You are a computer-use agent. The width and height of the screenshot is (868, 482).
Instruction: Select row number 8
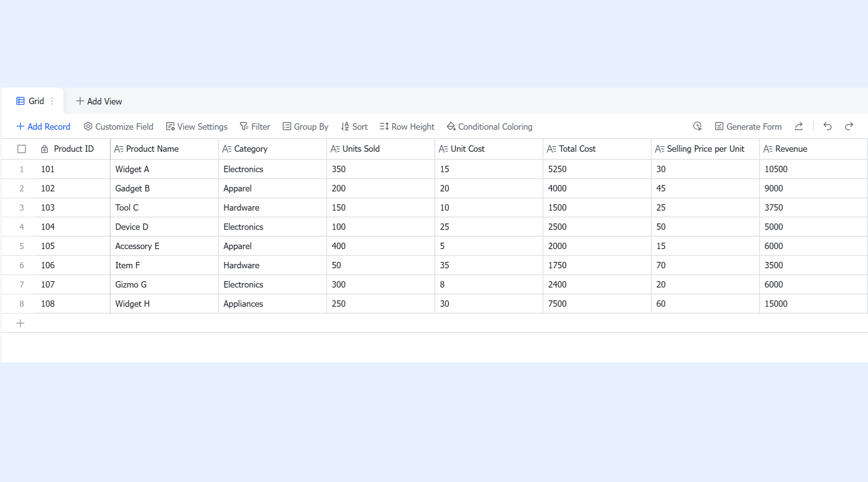coord(22,304)
